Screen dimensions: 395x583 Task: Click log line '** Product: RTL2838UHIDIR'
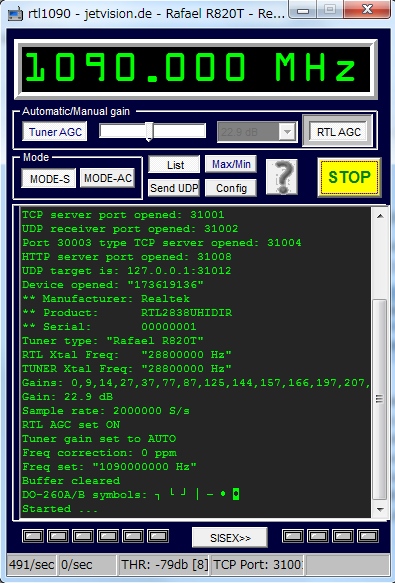pyautogui.click(x=127, y=313)
